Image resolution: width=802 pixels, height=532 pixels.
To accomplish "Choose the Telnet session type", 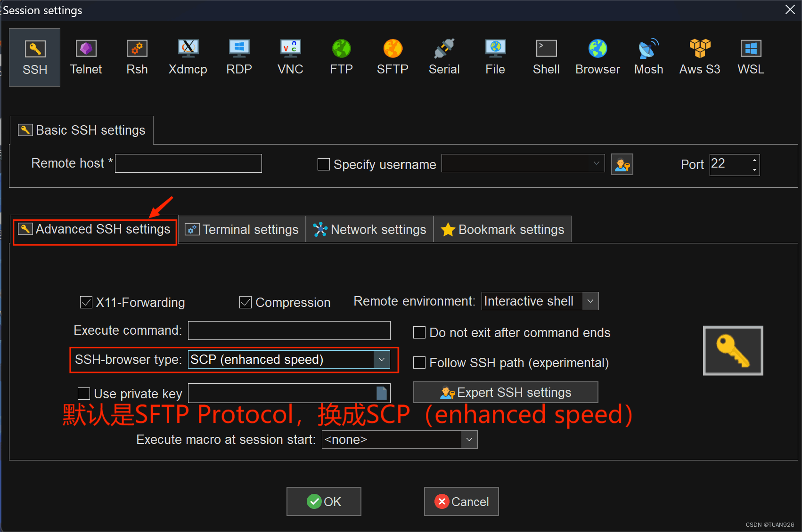I will [86, 57].
